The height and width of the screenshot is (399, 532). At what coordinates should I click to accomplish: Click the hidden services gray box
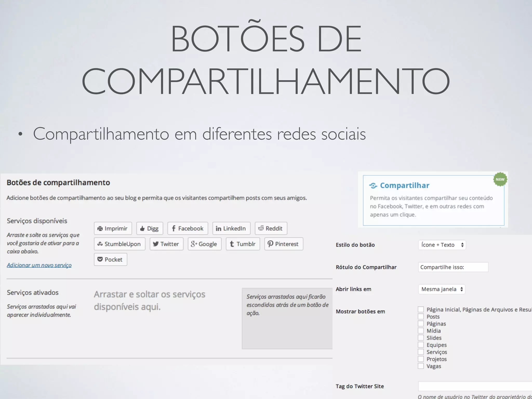(287, 318)
